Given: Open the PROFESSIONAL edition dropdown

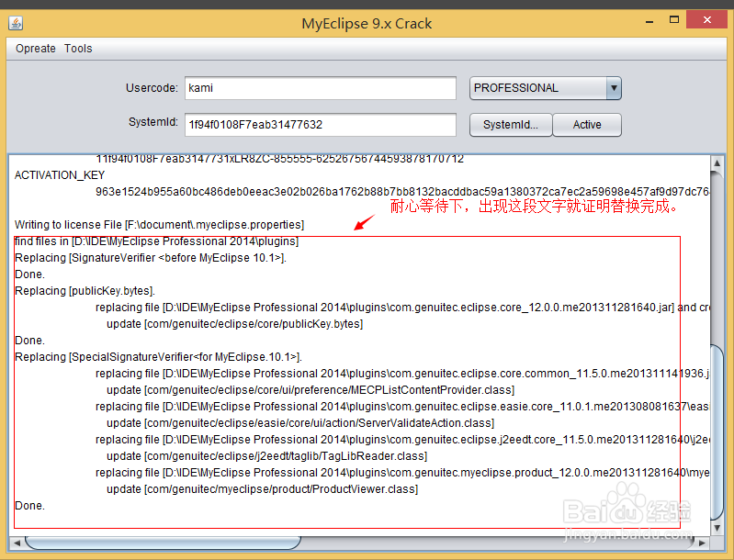Looking at the screenshot, I should 546,88.
